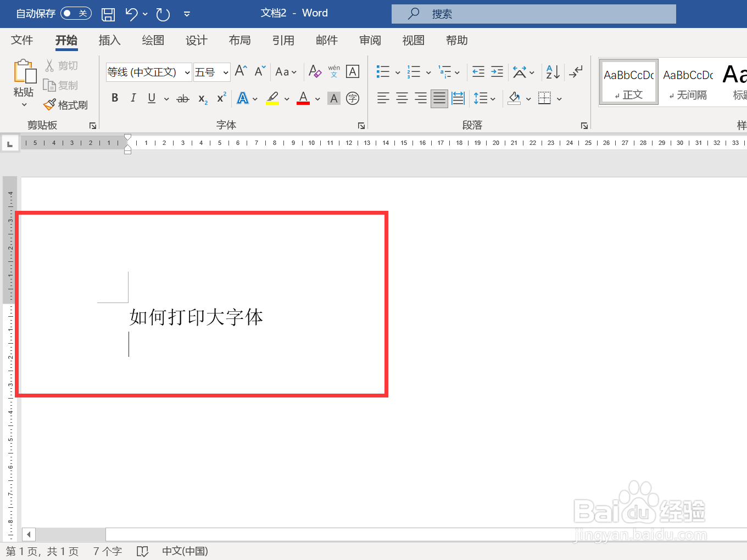Apply multilevel list
The height and width of the screenshot is (560, 747).
(444, 71)
